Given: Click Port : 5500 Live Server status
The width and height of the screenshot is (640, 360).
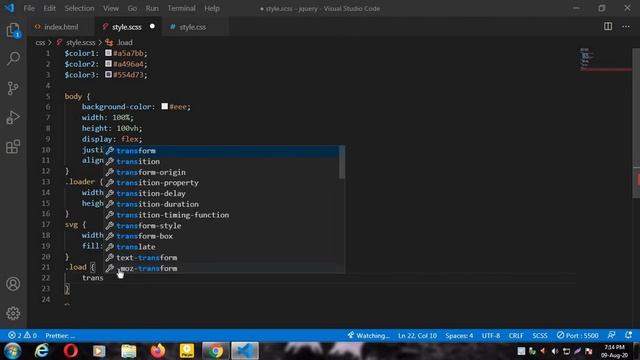Looking at the screenshot, I should coord(578,336).
